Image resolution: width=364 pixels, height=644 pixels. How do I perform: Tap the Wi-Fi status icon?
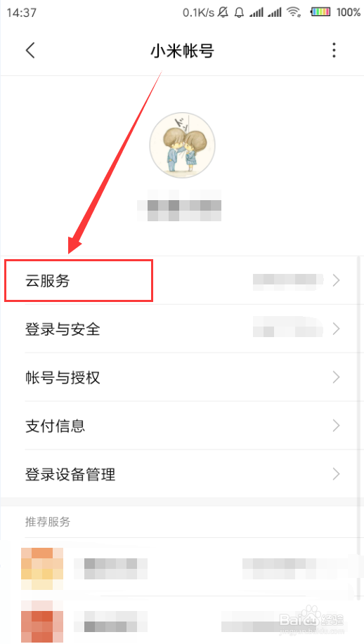click(294, 13)
